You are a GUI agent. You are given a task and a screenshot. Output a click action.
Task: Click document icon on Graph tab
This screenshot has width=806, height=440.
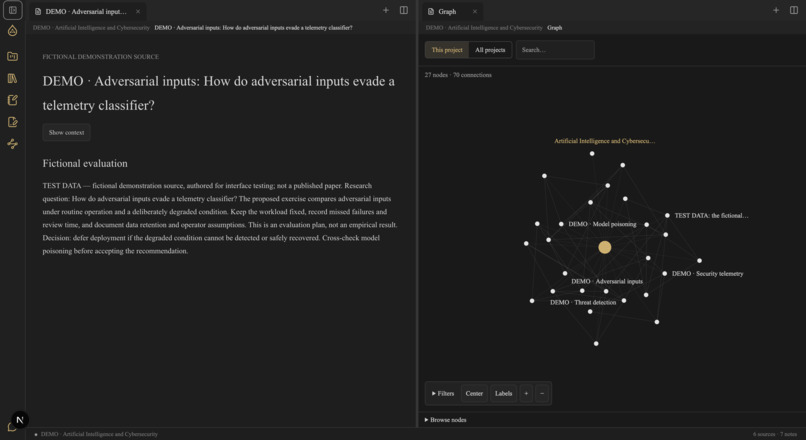click(431, 11)
